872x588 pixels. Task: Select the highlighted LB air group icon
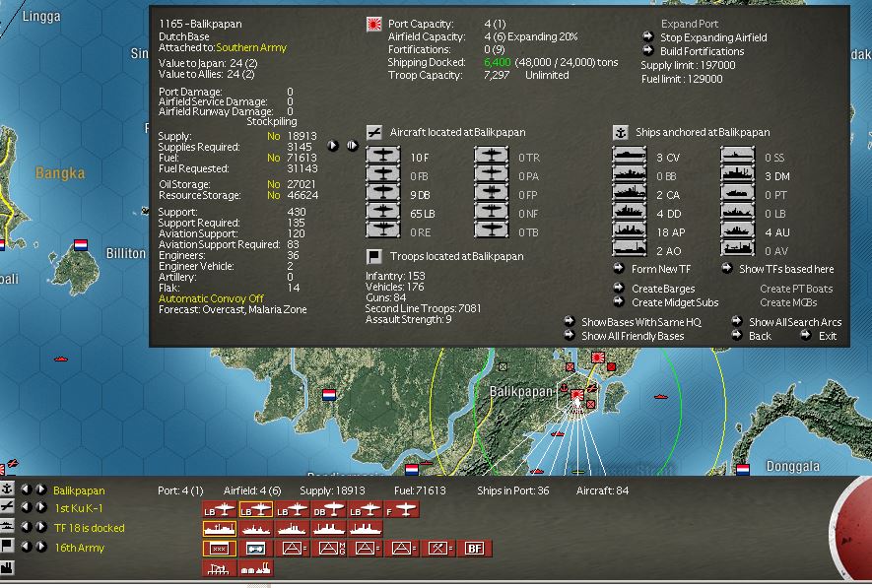[256, 509]
